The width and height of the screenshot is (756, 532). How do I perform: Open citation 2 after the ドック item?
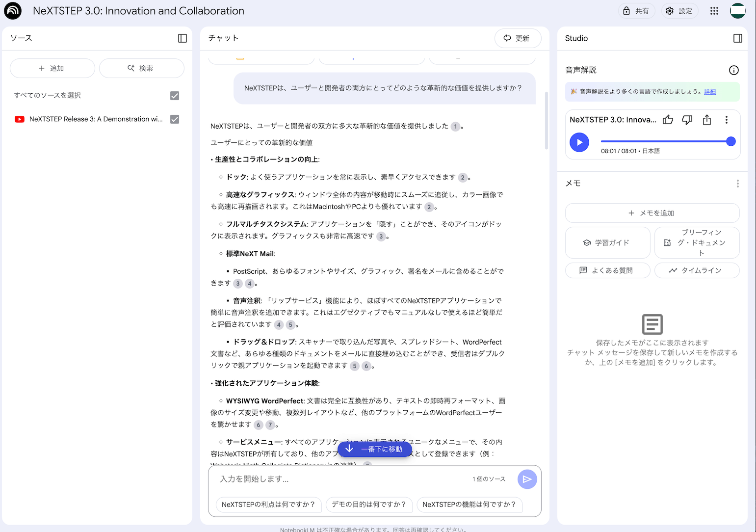click(x=463, y=178)
